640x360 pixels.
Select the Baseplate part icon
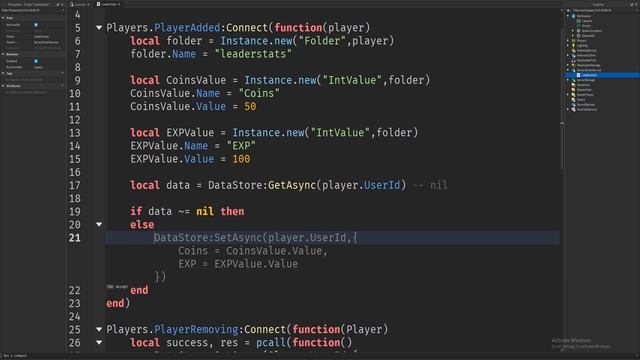pyautogui.click(x=578, y=36)
